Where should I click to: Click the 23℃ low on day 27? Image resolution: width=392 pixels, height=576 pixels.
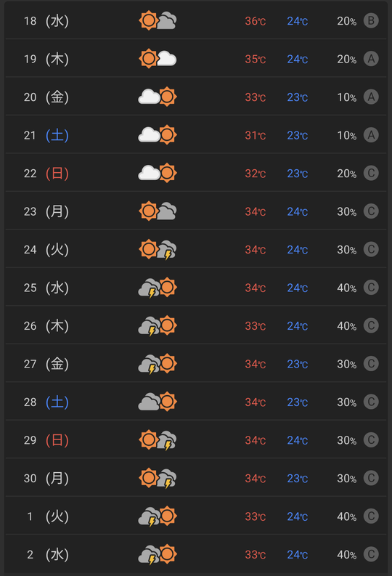pyautogui.click(x=298, y=364)
